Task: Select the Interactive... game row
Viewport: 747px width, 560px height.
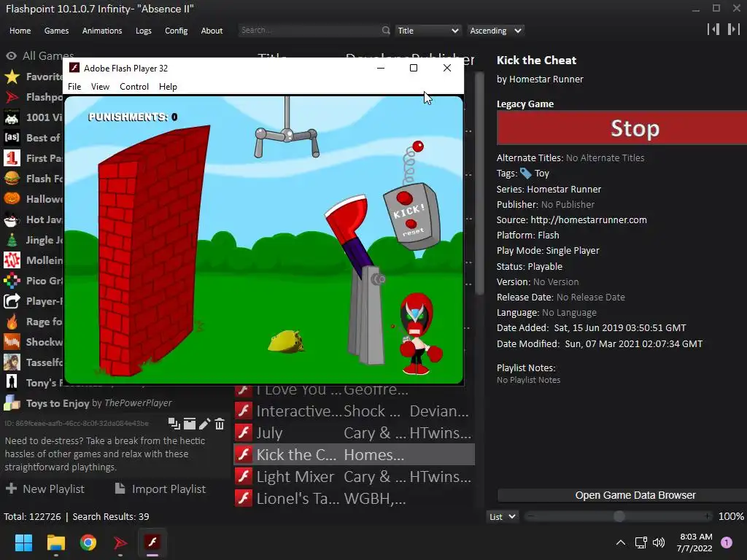Action: pos(354,411)
